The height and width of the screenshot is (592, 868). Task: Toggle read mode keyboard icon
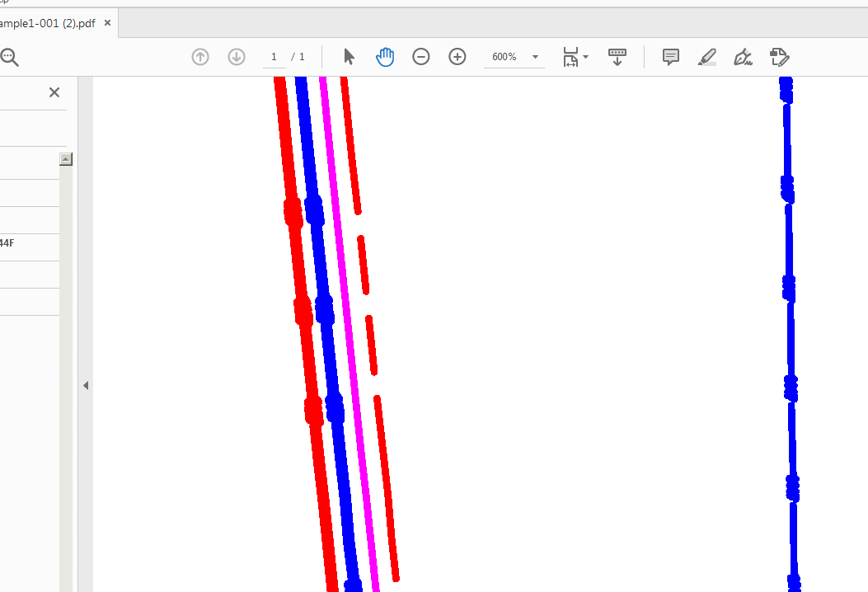[x=617, y=57]
